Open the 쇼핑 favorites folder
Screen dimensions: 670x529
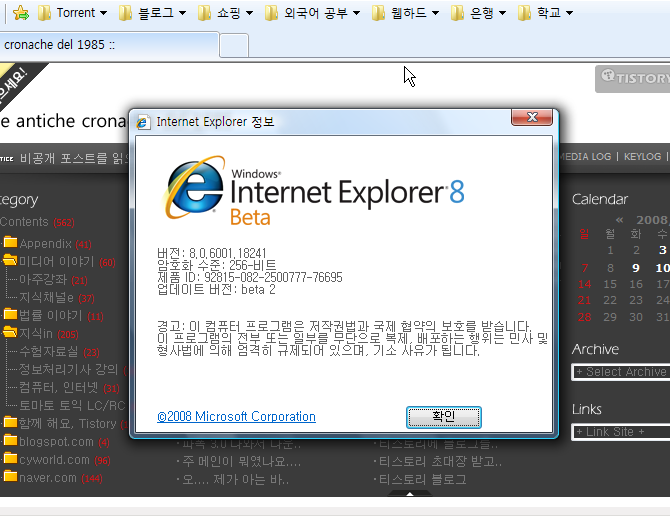pyautogui.click(x=225, y=13)
